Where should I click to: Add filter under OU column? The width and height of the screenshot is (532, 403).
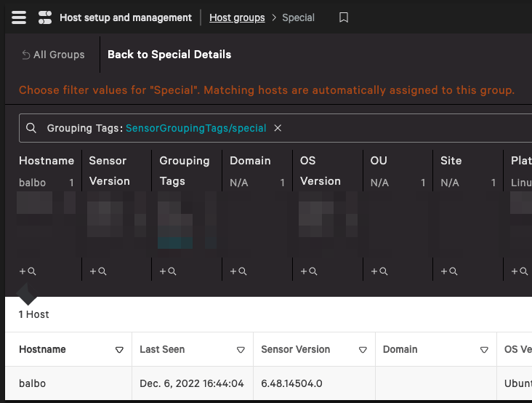tap(379, 271)
